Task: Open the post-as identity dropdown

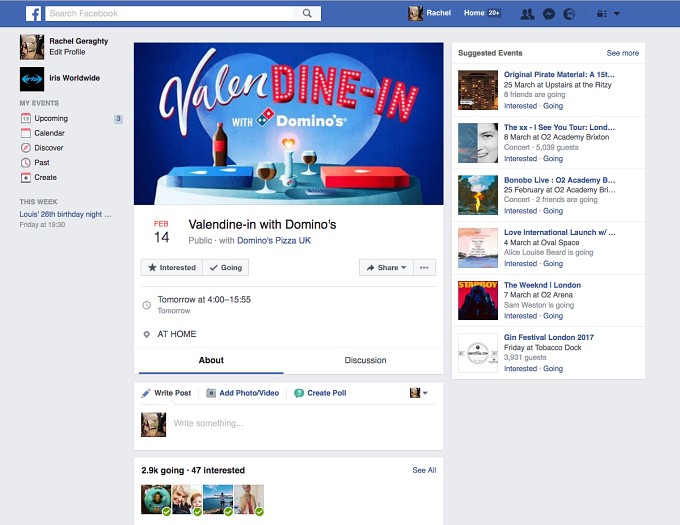Action: click(x=418, y=393)
